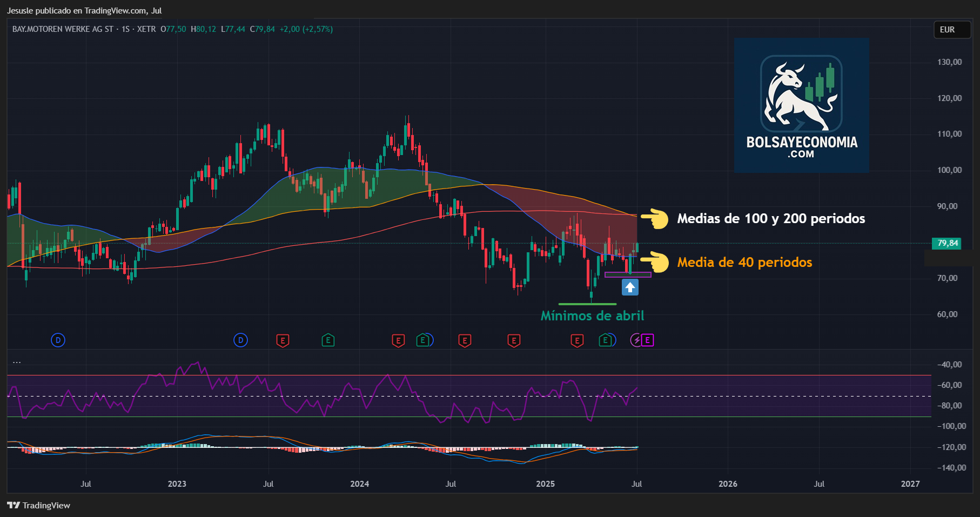Click the dividend marker D before Jul 2023

pyautogui.click(x=240, y=340)
